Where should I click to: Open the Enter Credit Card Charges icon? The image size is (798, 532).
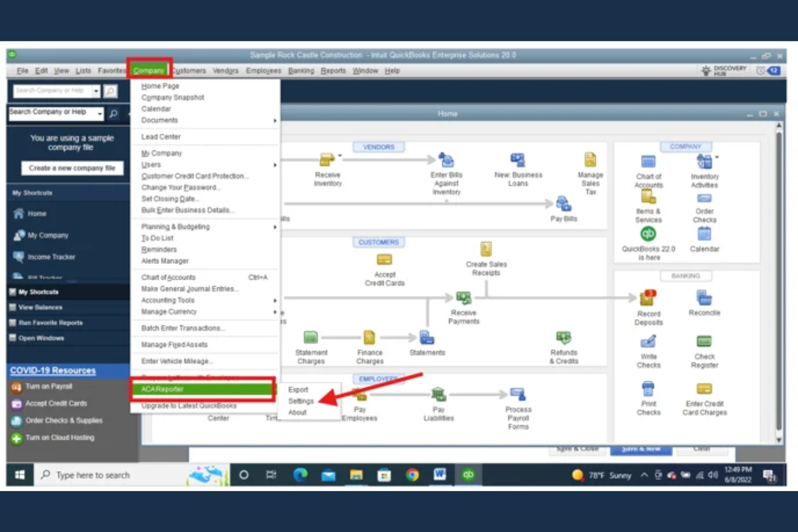pyautogui.click(x=704, y=389)
